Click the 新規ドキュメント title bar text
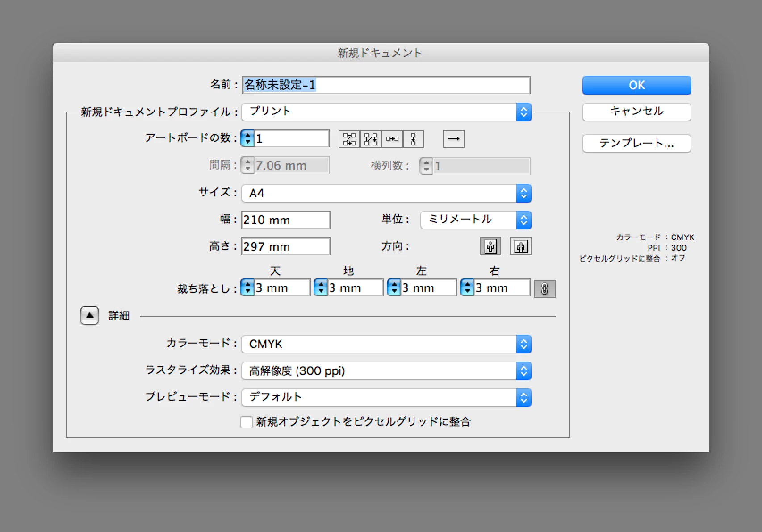The image size is (762, 532). tap(380, 53)
